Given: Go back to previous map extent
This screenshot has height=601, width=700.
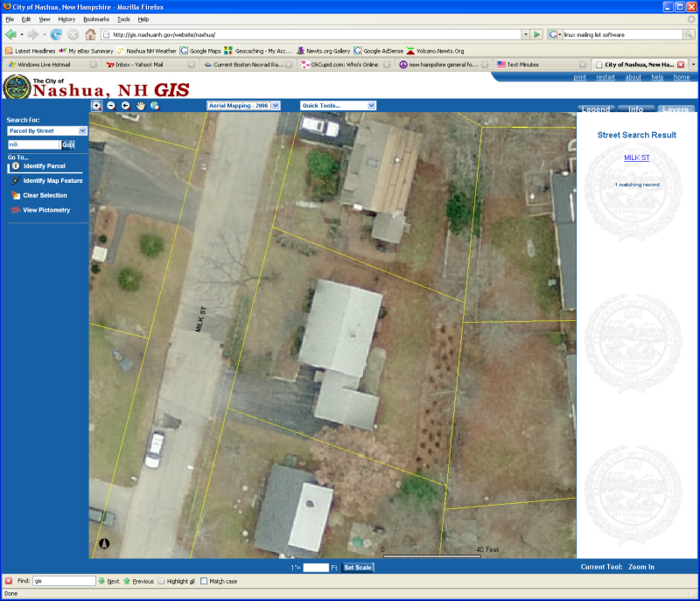Looking at the screenshot, I should coord(125,105).
